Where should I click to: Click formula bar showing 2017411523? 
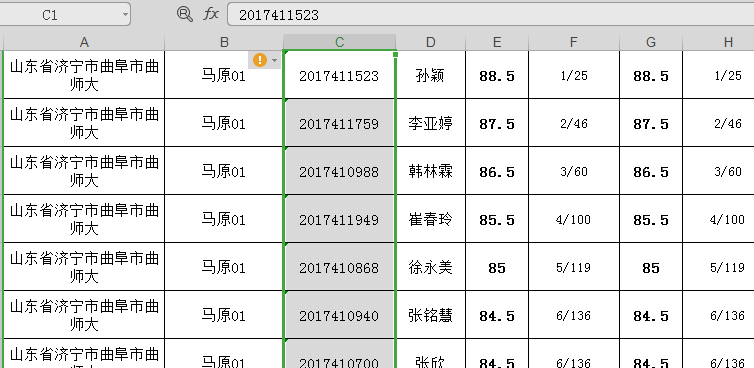tap(490, 14)
